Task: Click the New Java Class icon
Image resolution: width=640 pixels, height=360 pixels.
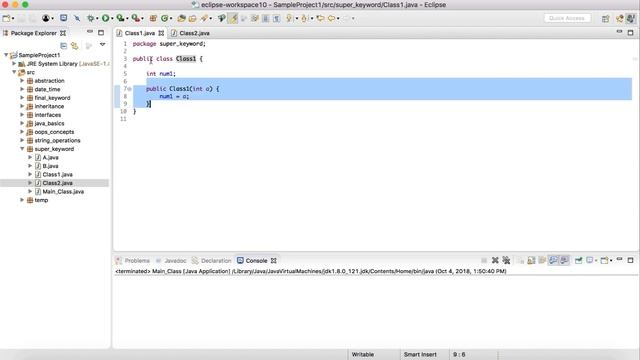Action: coord(164,18)
